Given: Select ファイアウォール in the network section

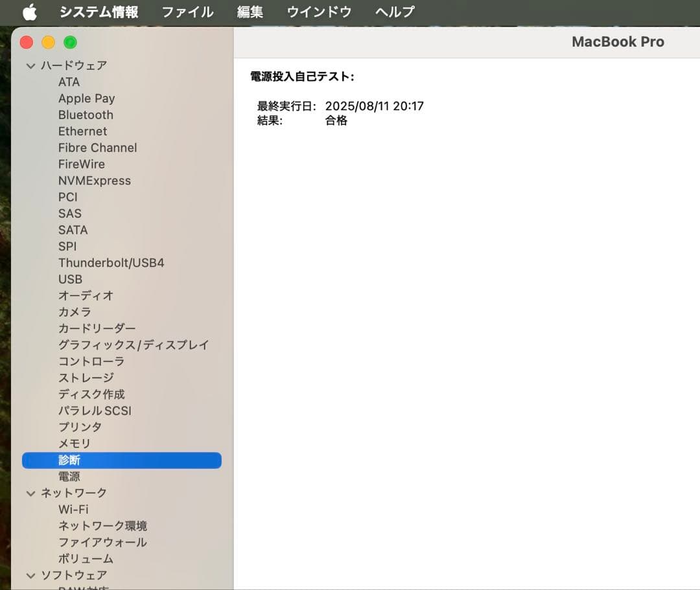Looking at the screenshot, I should 101,542.
